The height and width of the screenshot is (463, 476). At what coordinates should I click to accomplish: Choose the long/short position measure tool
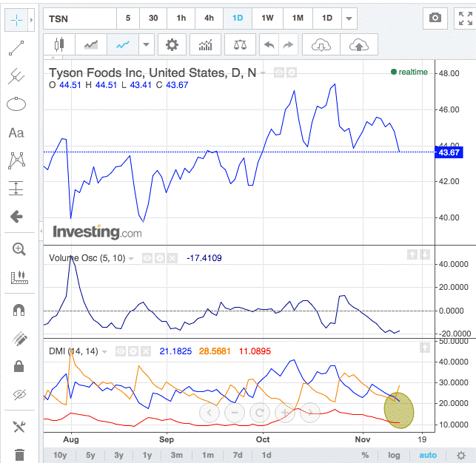16,189
